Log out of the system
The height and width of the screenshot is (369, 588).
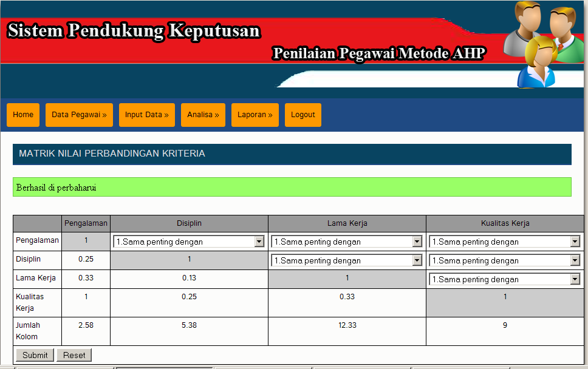tap(303, 115)
